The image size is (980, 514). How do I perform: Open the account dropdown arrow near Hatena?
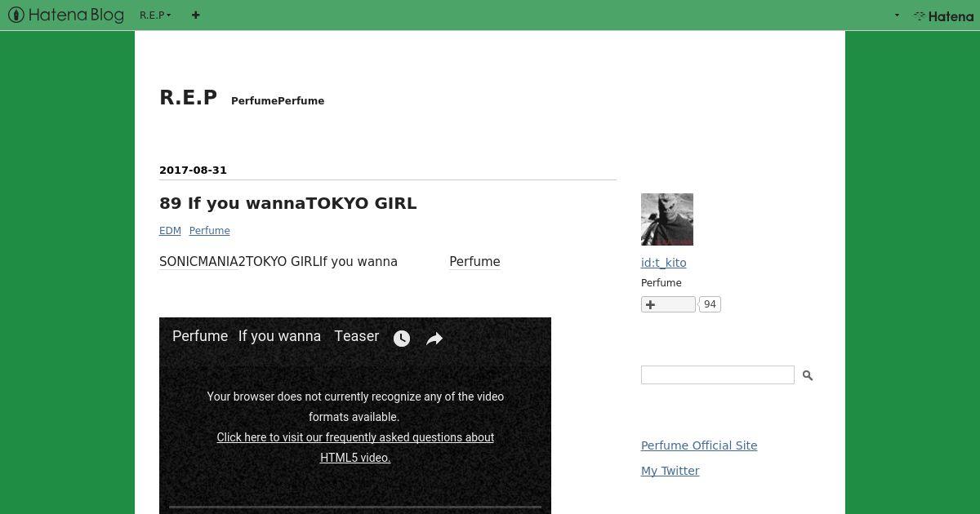897,15
